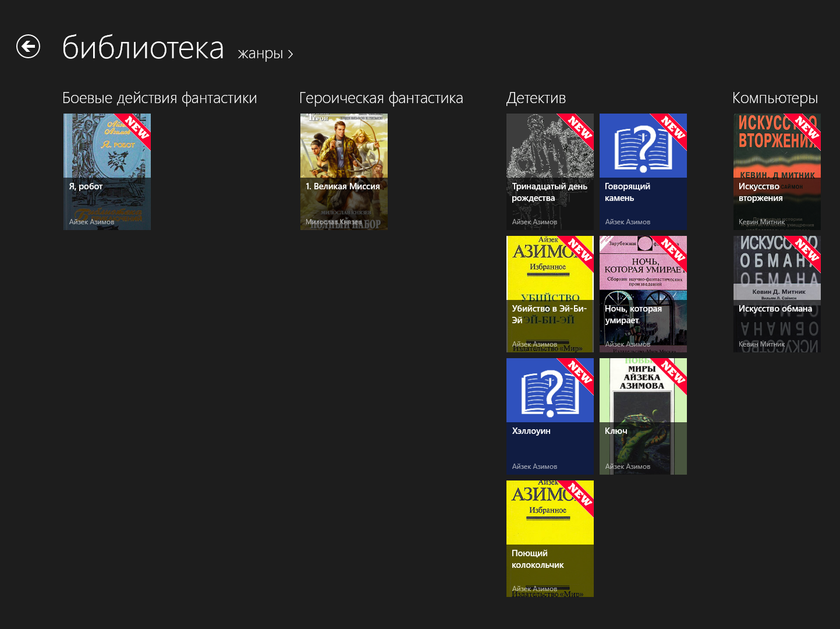
Task: Open the Хэллоуин book tile
Action: point(550,416)
